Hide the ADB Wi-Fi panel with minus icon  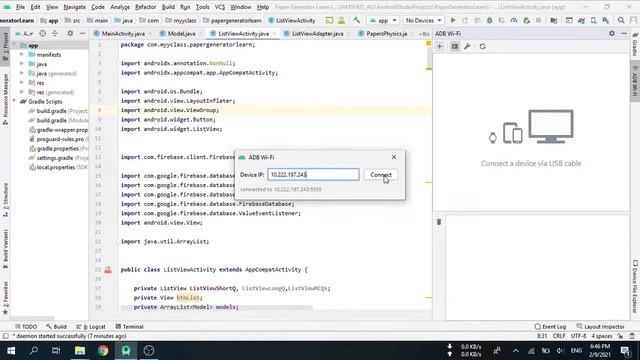coord(624,33)
